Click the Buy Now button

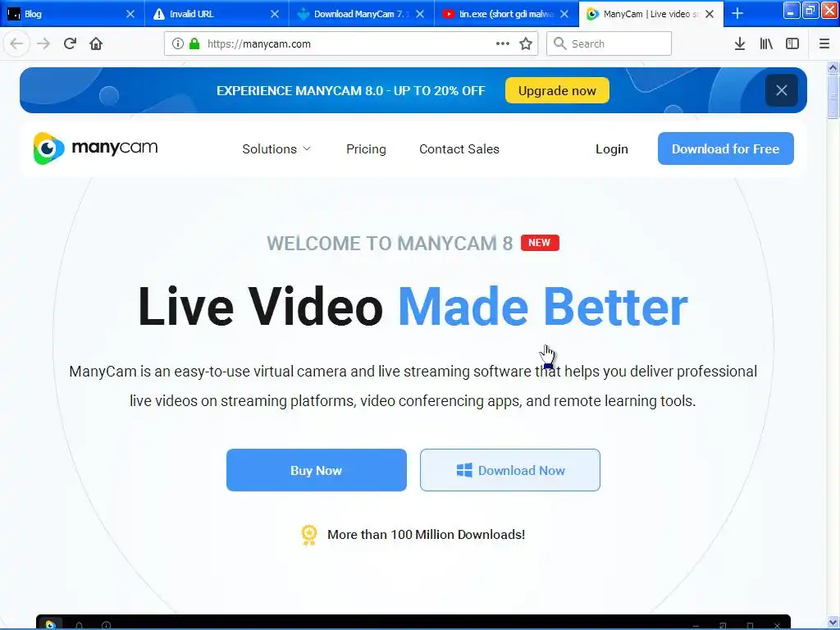point(316,470)
